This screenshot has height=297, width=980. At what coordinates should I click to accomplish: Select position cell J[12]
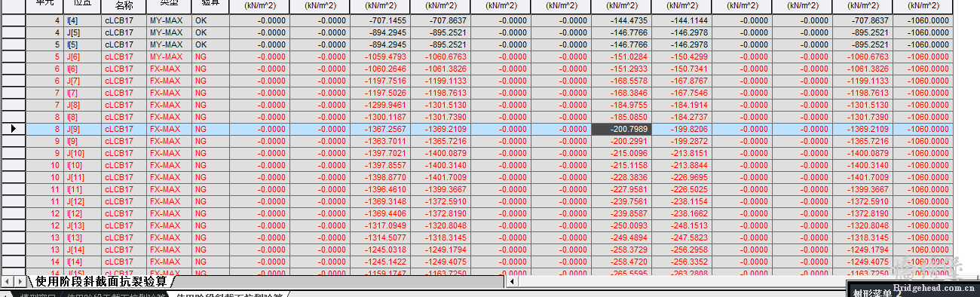pos(83,201)
